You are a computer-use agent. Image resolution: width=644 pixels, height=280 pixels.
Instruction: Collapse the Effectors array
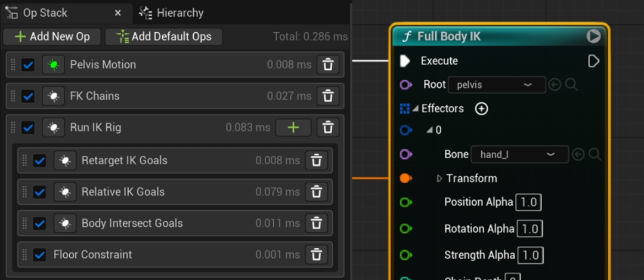pyautogui.click(x=416, y=109)
